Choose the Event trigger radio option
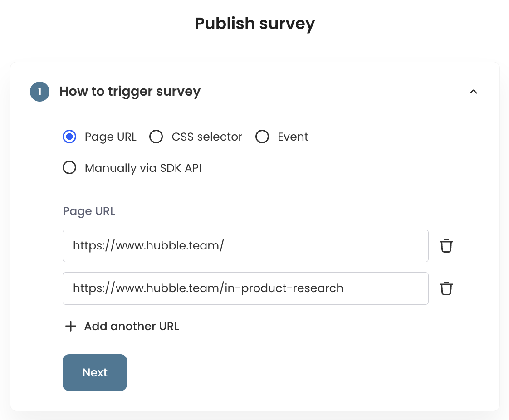The height and width of the screenshot is (420, 509). pyautogui.click(x=262, y=137)
